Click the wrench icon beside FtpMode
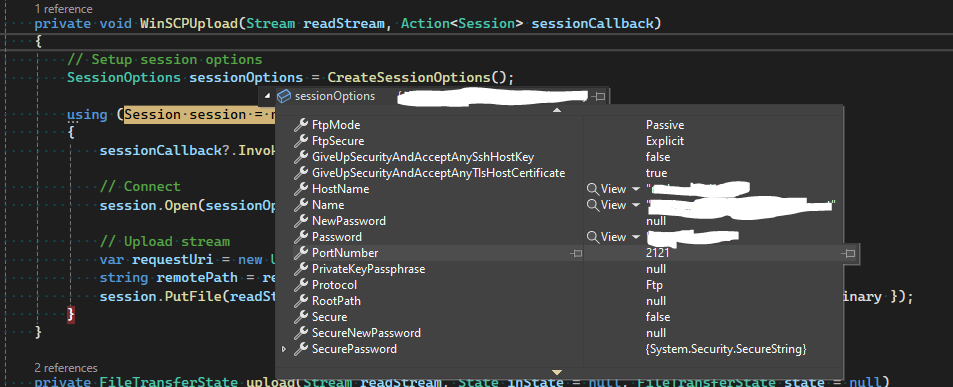953x387 pixels. [301, 125]
